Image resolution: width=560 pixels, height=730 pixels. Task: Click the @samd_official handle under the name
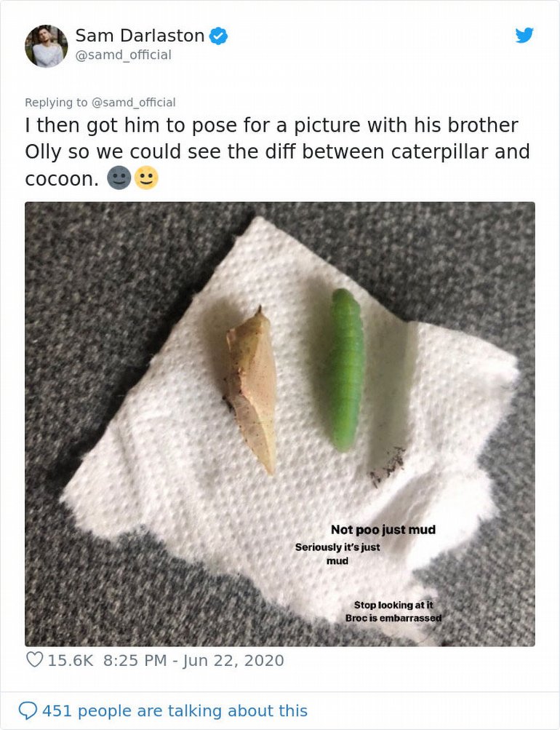[123, 55]
